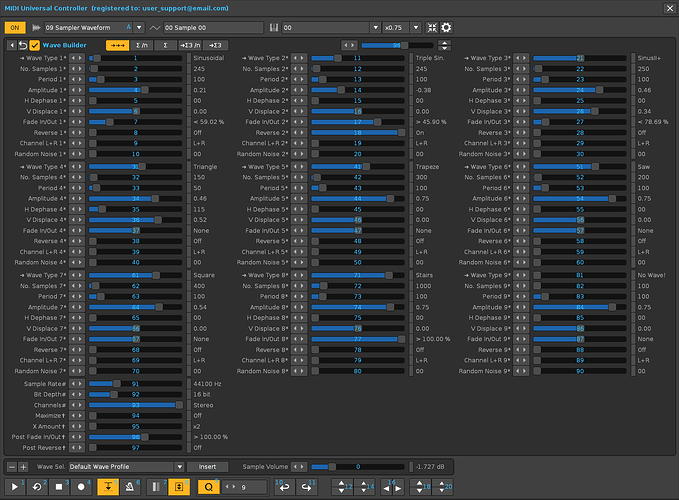Select the →Σ3 mode tab
The width and height of the screenshot is (679, 500).
tap(215, 45)
